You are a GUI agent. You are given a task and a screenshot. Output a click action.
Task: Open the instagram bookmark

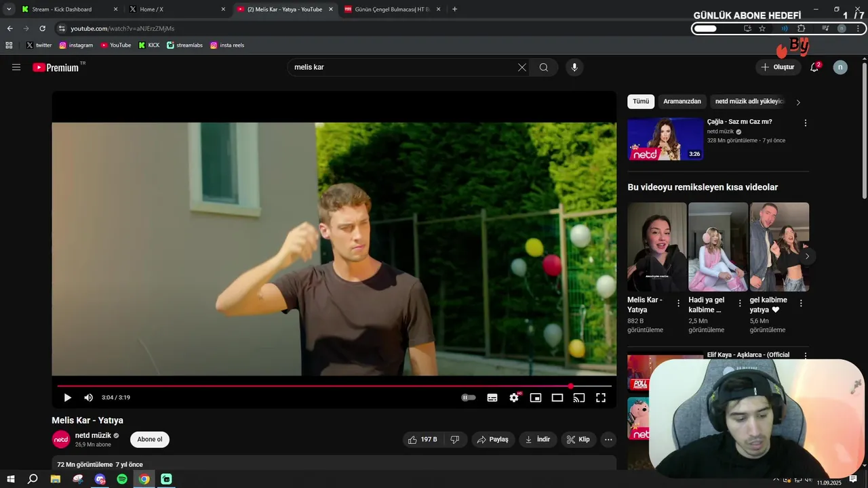point(76,45)
